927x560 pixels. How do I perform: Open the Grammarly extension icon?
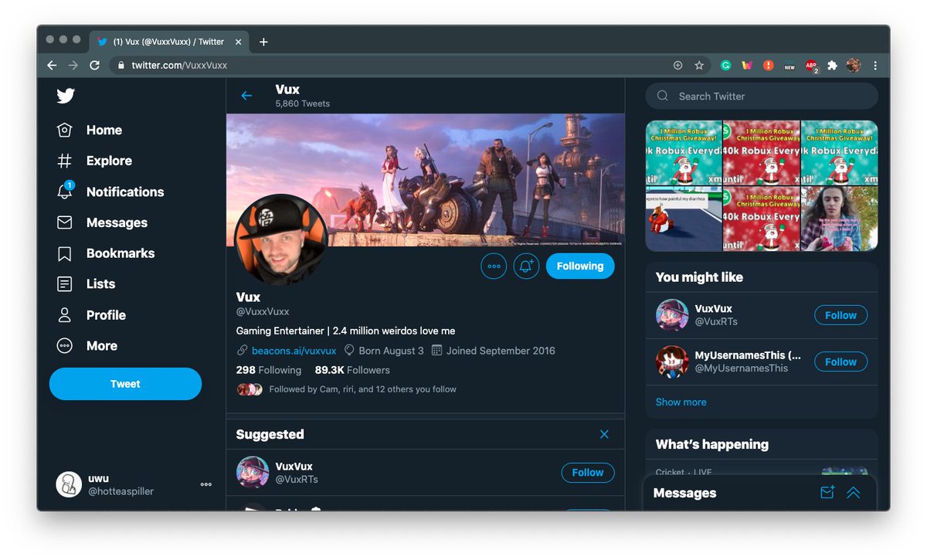(x=726, y=66)
